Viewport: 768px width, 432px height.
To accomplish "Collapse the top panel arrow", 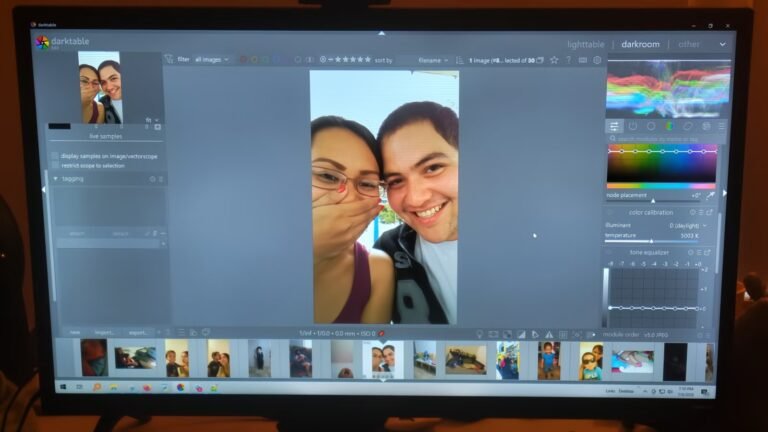I will [382, 33].
